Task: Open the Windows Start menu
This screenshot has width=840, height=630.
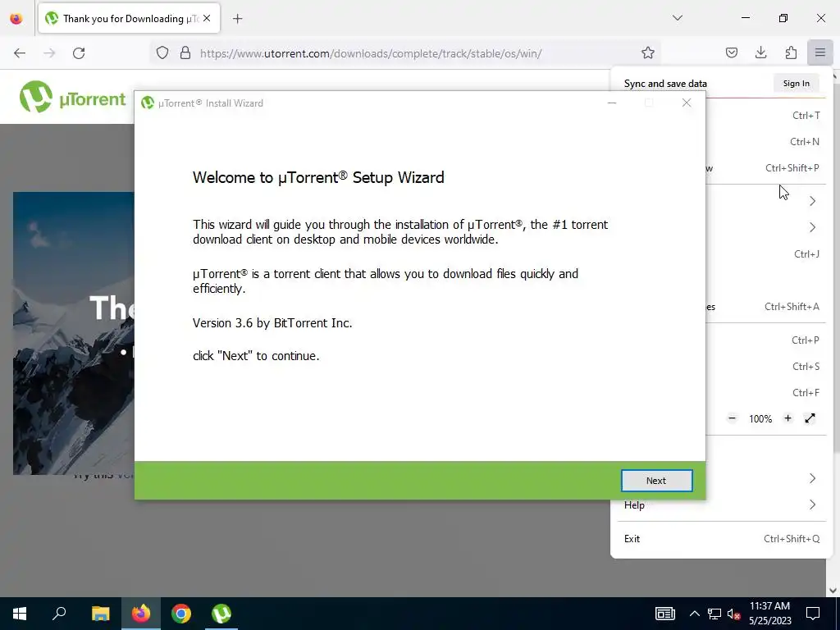Action: coord(20,614)
